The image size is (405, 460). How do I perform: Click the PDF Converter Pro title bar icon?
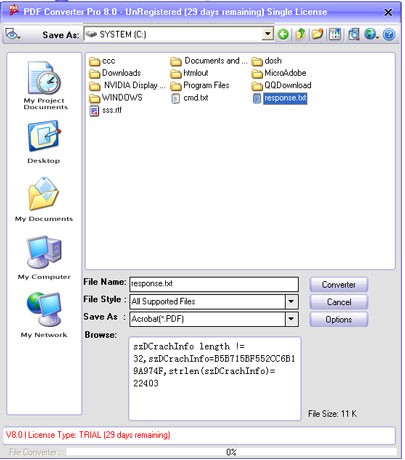pyautogui.click(x=14, y=11)
